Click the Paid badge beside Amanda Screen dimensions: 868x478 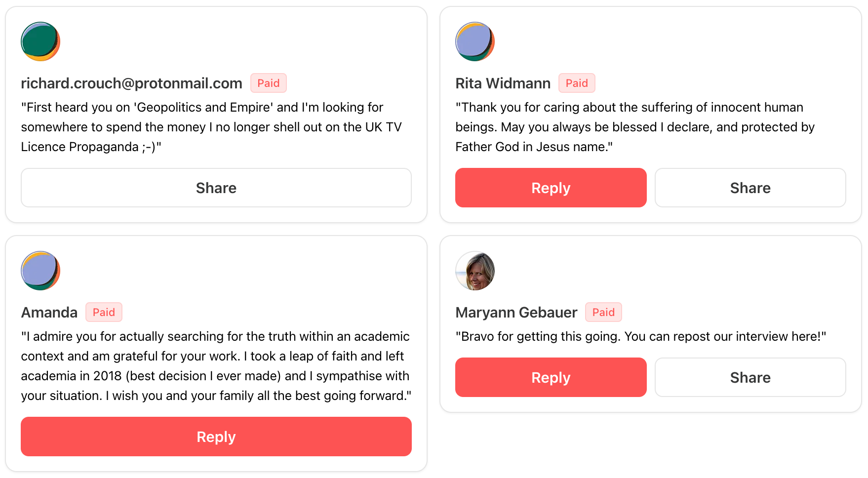click(x=104, y=313)
